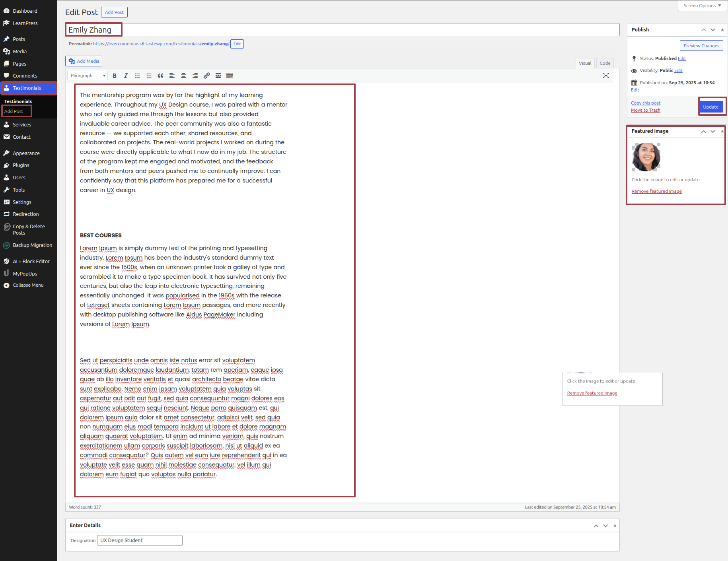
Task: Enable distraction-free fullscreen mode
Action: [605, 76]
